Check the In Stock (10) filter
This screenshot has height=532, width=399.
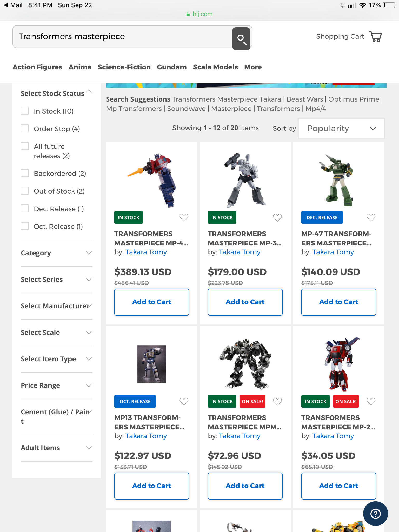click(25, 111)
